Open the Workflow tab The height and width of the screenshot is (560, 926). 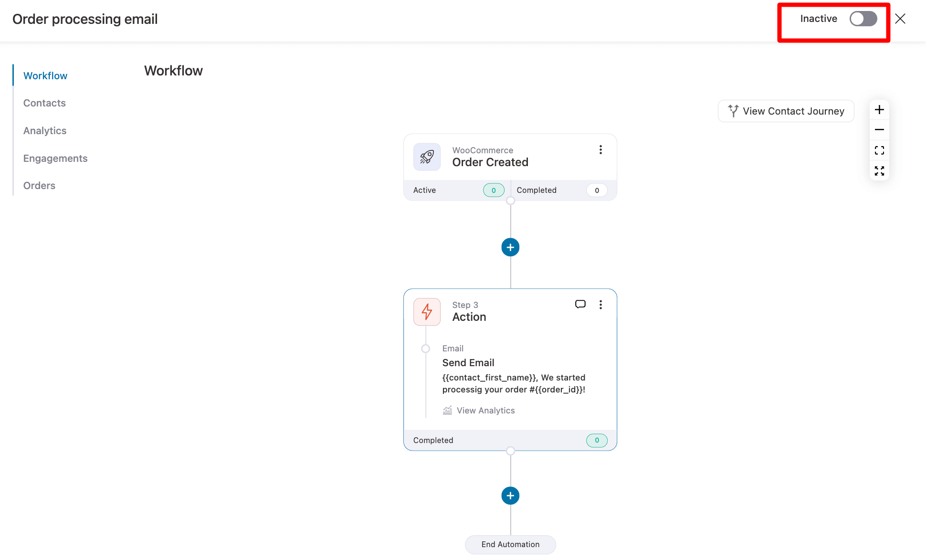[x=45, y=75]
